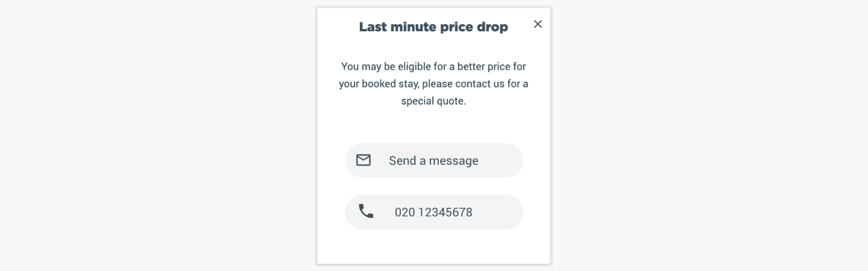This screenshot has height=271, width=868.
Task: Close the price drop popup
Action: 538,24
